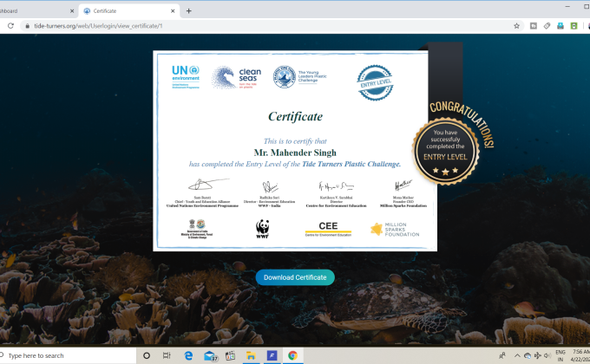The height and width of the screenshot is (364, 590).
Task: View site info via the padlock icon
Action: (27, 26)
